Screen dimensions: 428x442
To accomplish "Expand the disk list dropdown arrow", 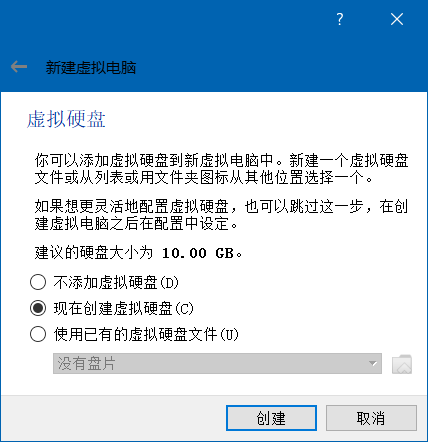I will pos(373,364).
